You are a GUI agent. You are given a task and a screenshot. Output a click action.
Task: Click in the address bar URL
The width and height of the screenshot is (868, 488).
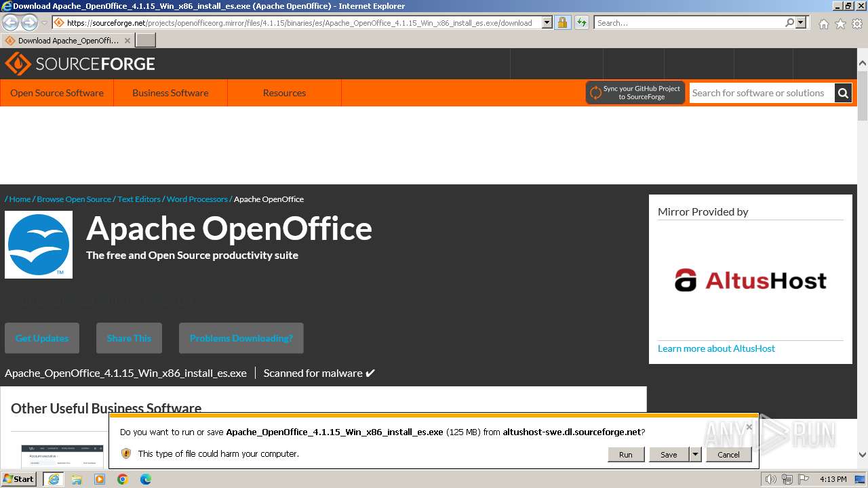point(299,22)
